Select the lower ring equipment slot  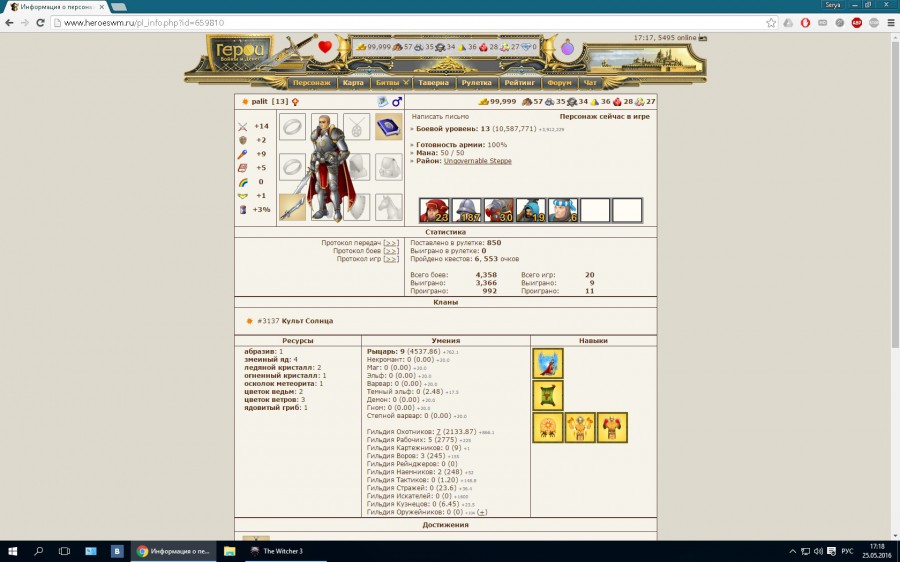(x=292, y=167)
